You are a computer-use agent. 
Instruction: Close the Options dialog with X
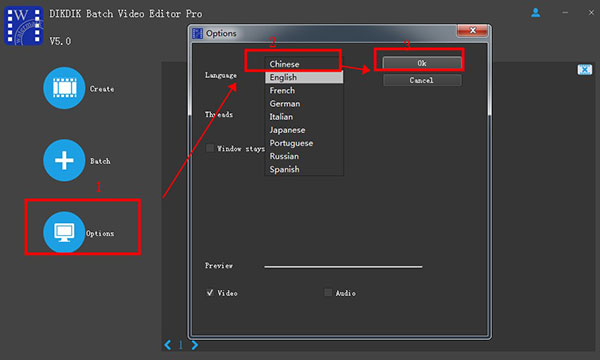pos(473,31)
